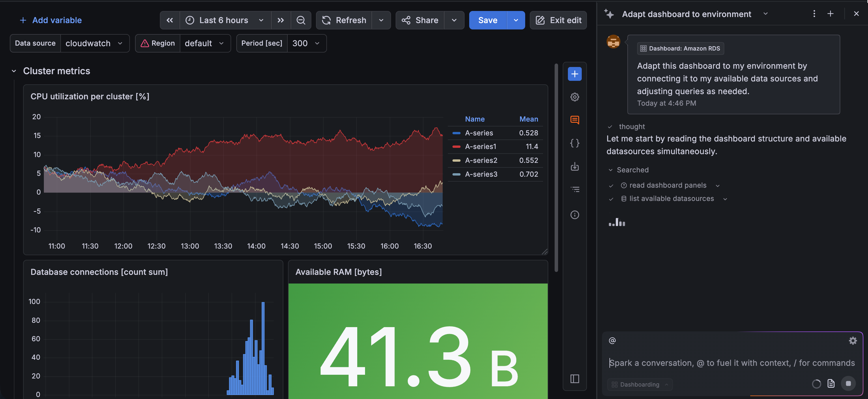The height and width of the screenshot is (399, 868).
Task: Open the orange comments icon in sidebar
Action: (x=575, y=120)
